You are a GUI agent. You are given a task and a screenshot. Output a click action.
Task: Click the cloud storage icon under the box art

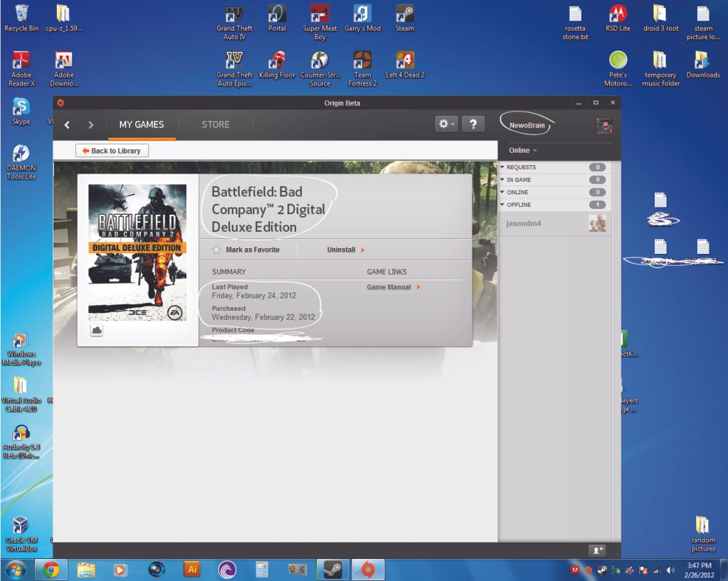[x=97, y=331]
